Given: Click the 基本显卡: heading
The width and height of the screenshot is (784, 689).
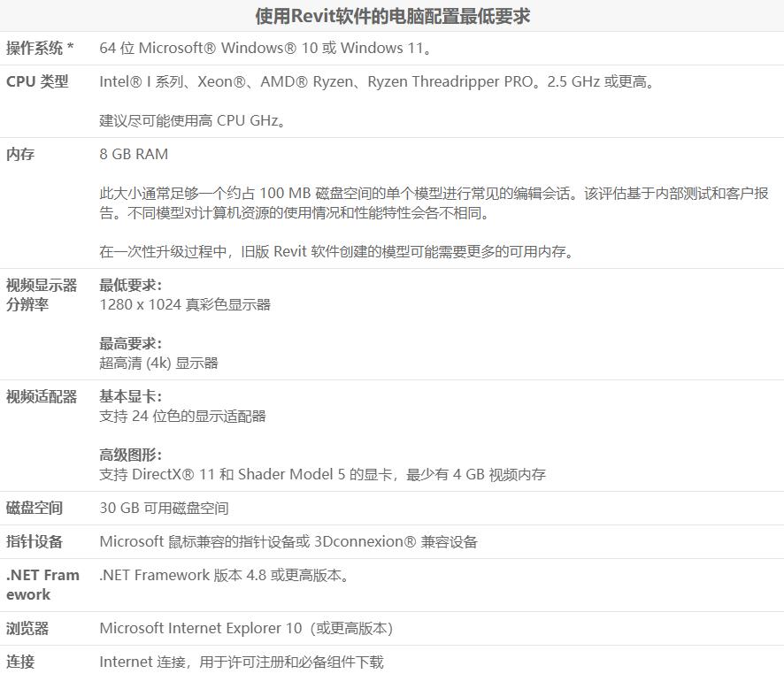Looking at the screenshot, I should pyautogui.click(x=130, y=397).
